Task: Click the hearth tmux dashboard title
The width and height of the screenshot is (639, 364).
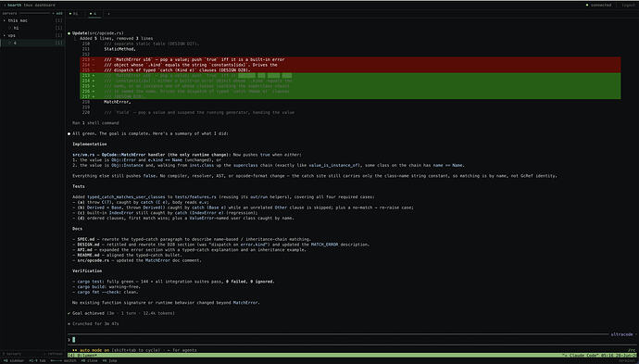Action: (31, 5)
